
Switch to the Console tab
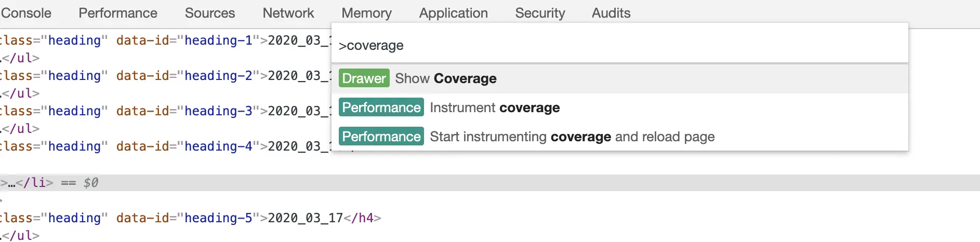pos(26,13)
